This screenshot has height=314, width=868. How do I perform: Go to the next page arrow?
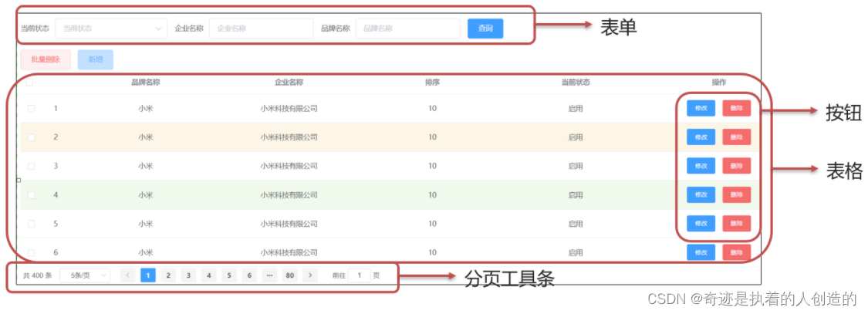pyautogui.click(x=310, y=275)
